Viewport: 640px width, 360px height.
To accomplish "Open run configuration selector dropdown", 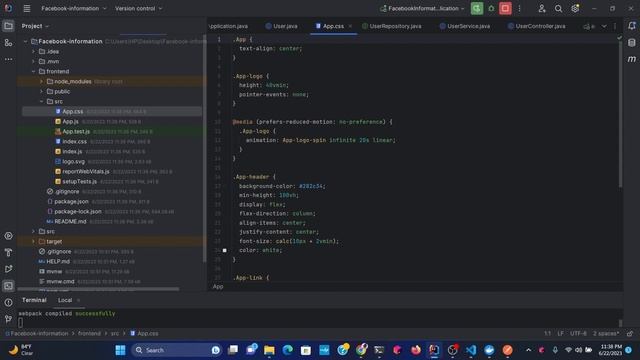I will 422,8.
